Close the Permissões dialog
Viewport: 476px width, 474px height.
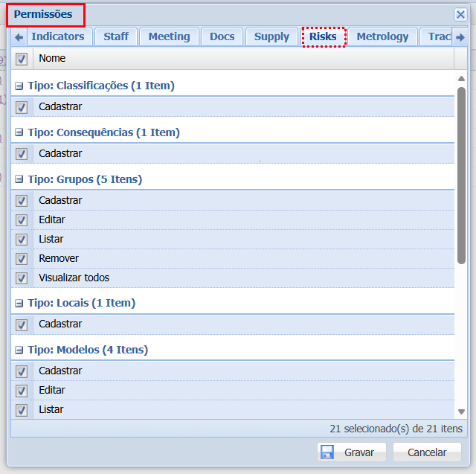[460, 14]
